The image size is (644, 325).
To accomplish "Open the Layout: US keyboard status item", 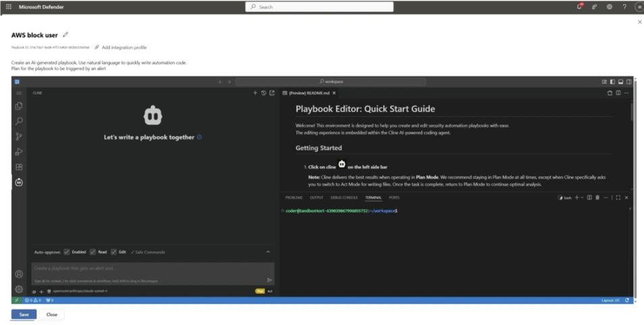I will tap(611, 301).
